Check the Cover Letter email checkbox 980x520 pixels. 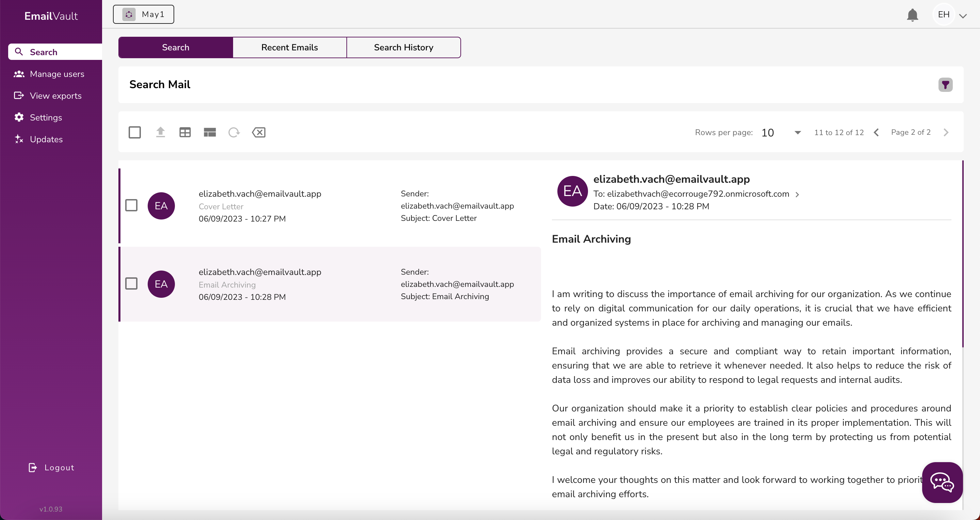tap(132, 205)
